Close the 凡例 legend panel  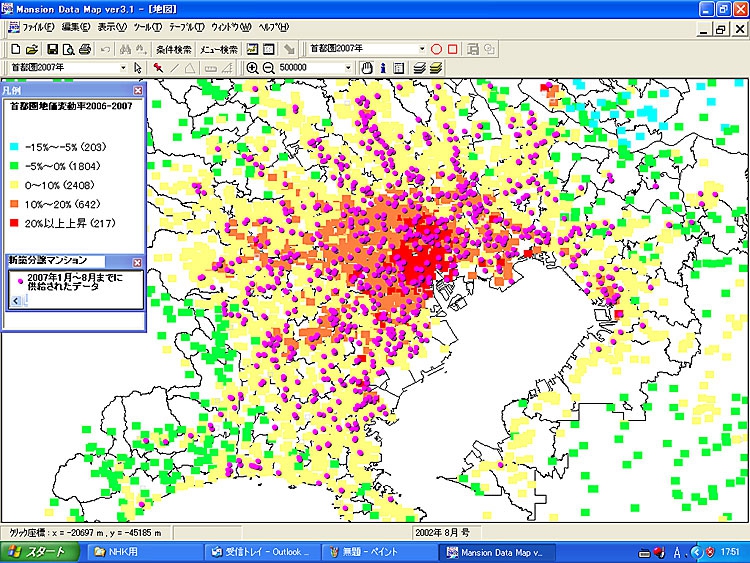coord(138,90)
